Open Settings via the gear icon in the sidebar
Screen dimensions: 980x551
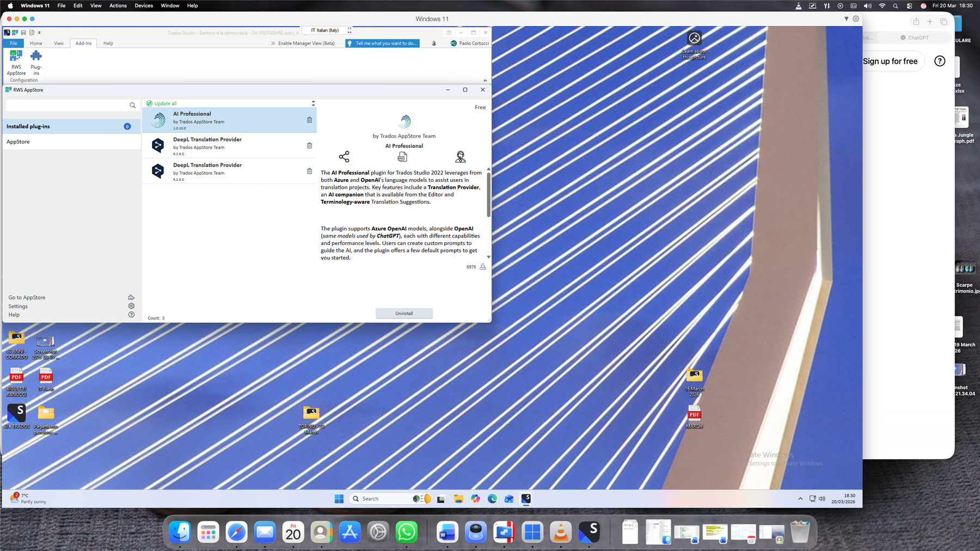pos(131,305)
